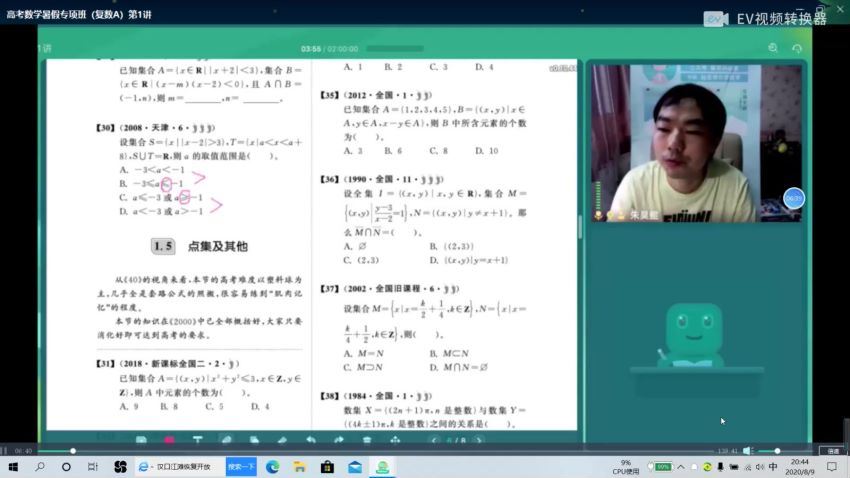
Task: Open the clock showing 20:44 2020/8/9
Action: 800,467
